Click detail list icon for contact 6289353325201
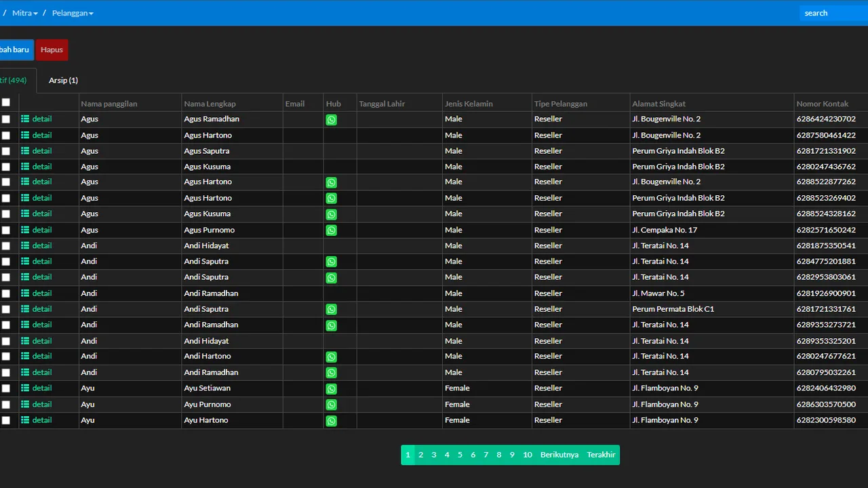868x488 pixels. (25, 340)
